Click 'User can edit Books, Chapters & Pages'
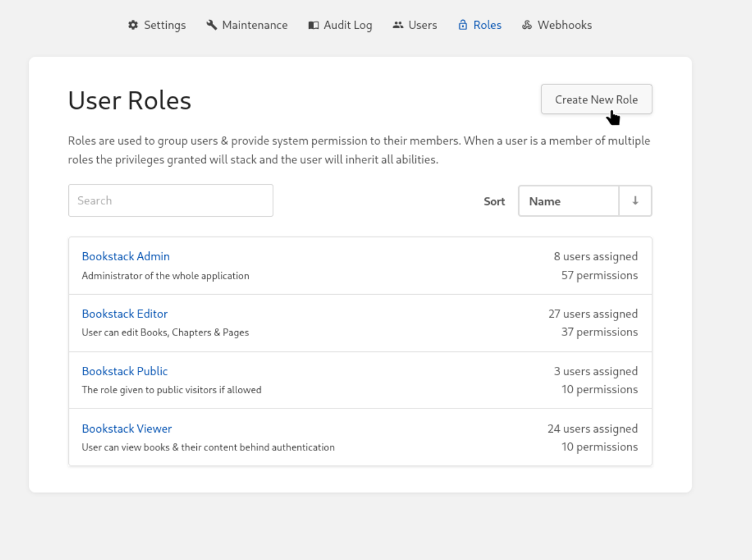This screenshot has height=560, width=752. pyautogui.click(x=166, y=332)
